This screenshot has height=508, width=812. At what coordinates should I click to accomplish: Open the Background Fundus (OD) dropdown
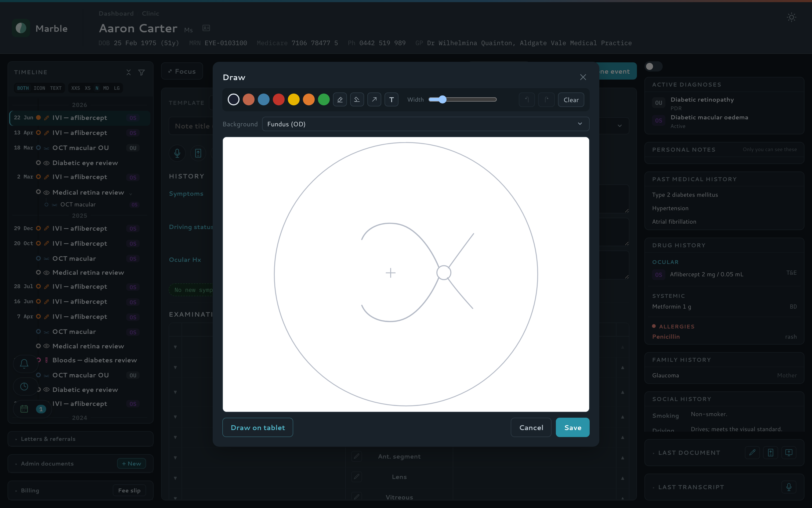425,124
